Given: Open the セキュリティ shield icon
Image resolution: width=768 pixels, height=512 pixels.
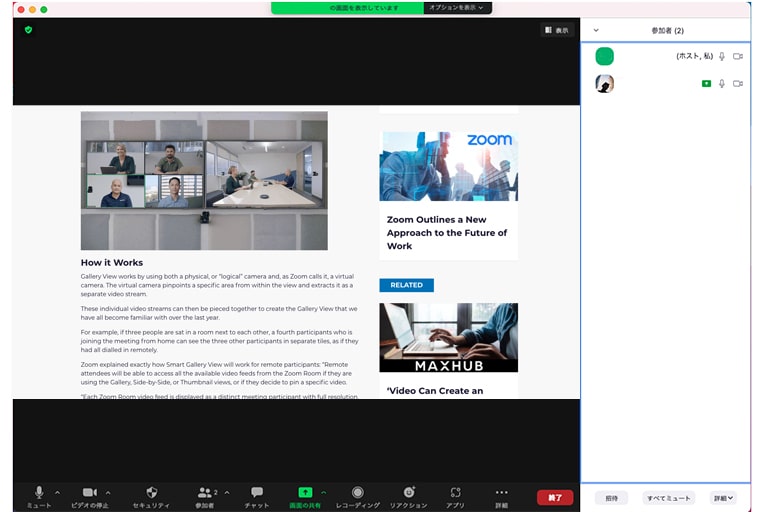Looking at the screenshot, I should click(151, 493).
